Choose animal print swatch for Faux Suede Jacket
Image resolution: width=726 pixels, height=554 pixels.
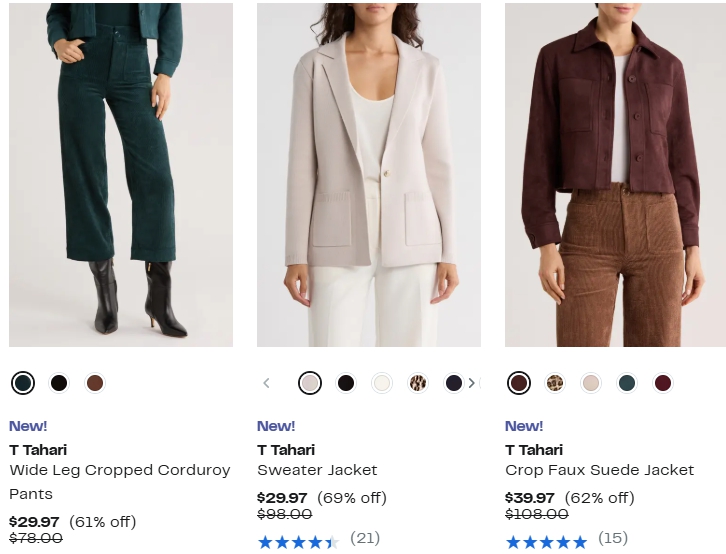coord(555,383)
